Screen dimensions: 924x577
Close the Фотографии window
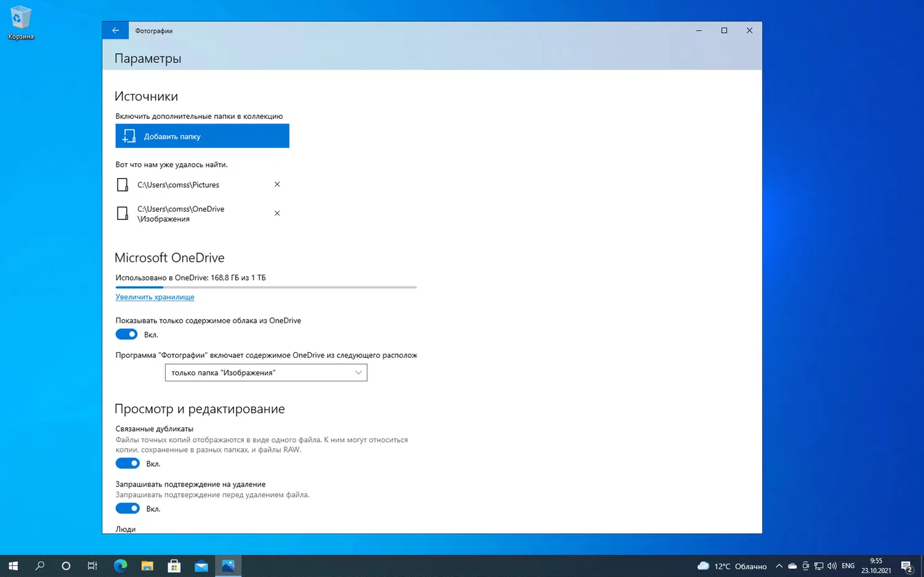tap(749, 30)
